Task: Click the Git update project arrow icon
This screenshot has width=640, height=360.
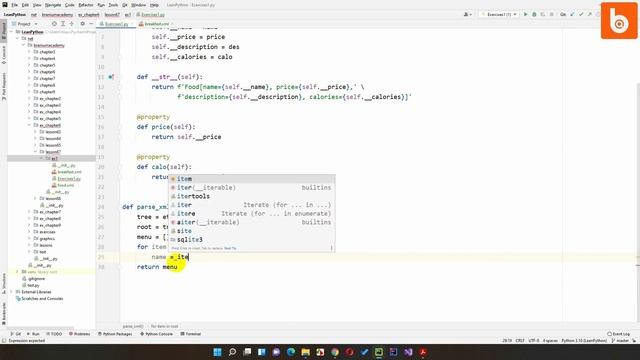Action: click(572, 14)
